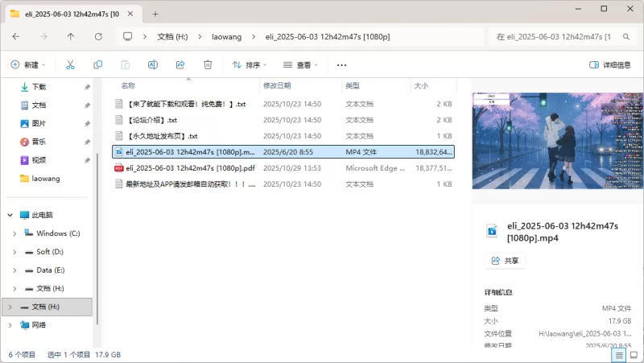Click the Delete trash can icon

tap(208, 64)
